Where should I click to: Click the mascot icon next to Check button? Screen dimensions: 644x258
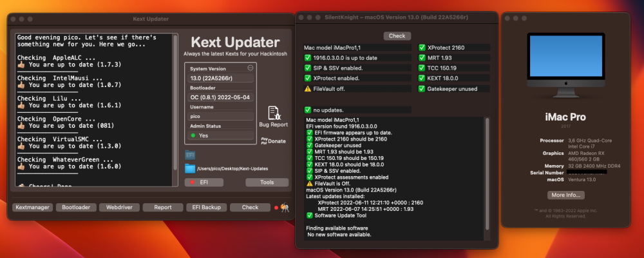click(285, 208)
